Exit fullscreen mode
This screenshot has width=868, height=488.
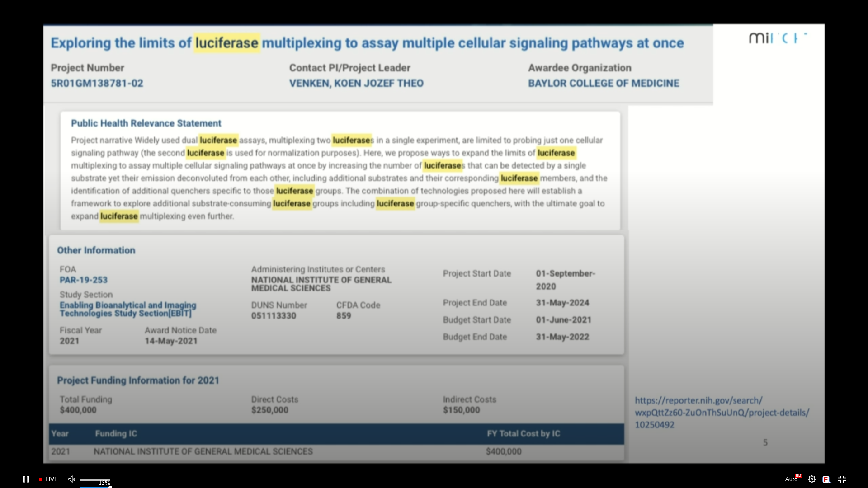(x=842, y=479)
